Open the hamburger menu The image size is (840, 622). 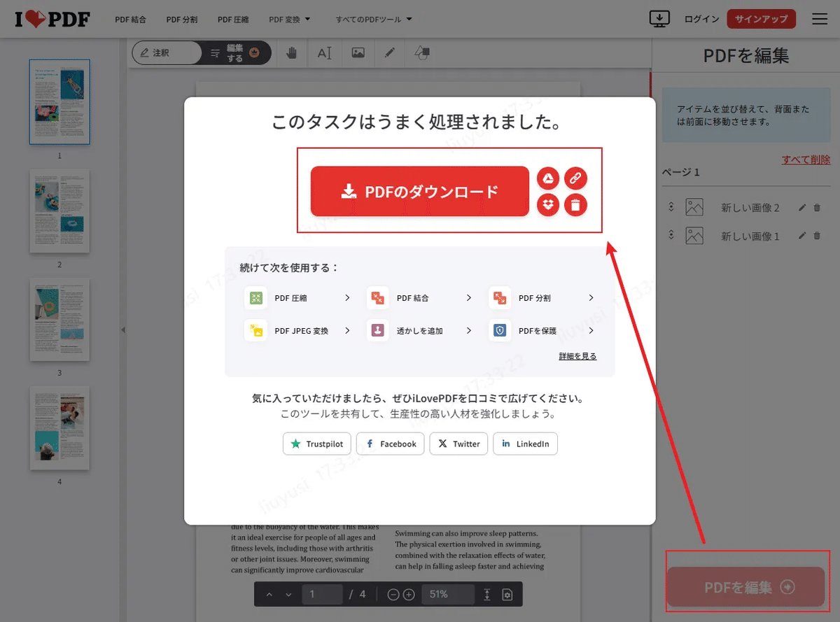pyautogui.click(x=819, y=19)
